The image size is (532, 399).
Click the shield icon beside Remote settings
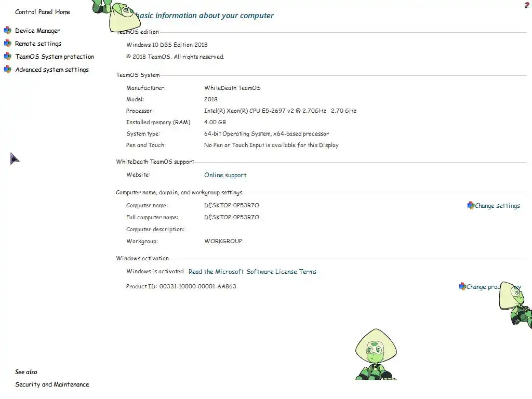click(7, 44)
